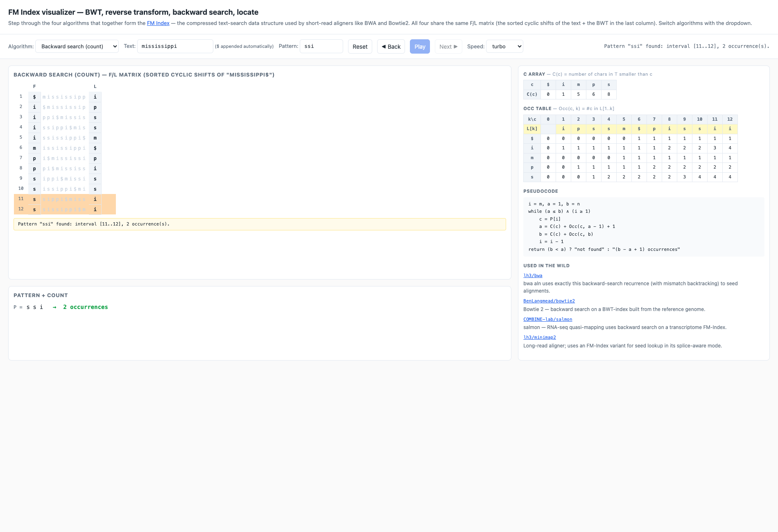Click the 'OCC TABLE' heading
778x532 pixels.
[x=537, y=109]
